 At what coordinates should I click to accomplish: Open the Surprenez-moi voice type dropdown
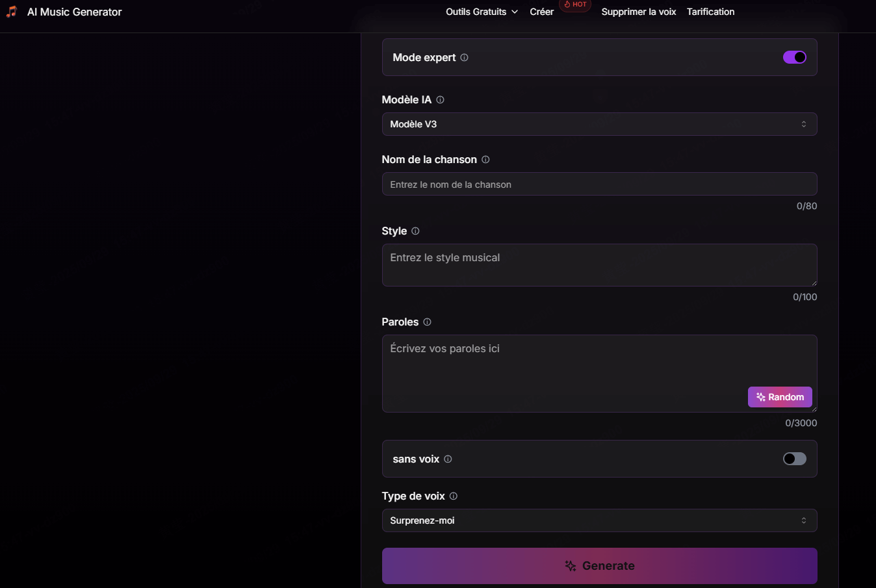click(599, 520)
